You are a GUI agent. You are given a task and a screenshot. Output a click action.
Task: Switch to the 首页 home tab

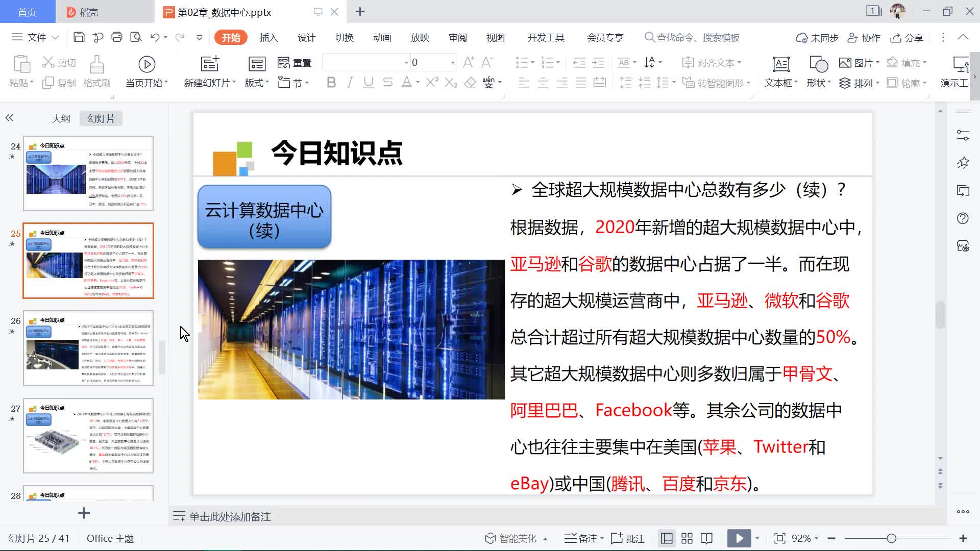pos(28,12)
